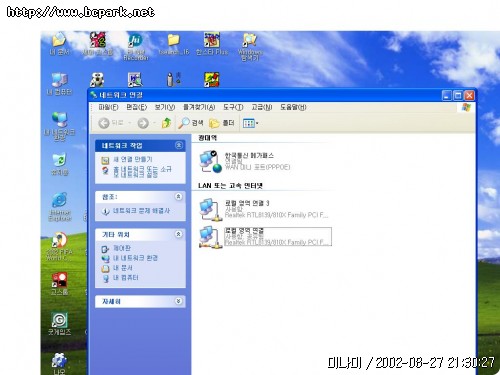Select the 내 컴퓨터 desktop icon
This screenshot has width=500, height=375.
tap(59, 84)
